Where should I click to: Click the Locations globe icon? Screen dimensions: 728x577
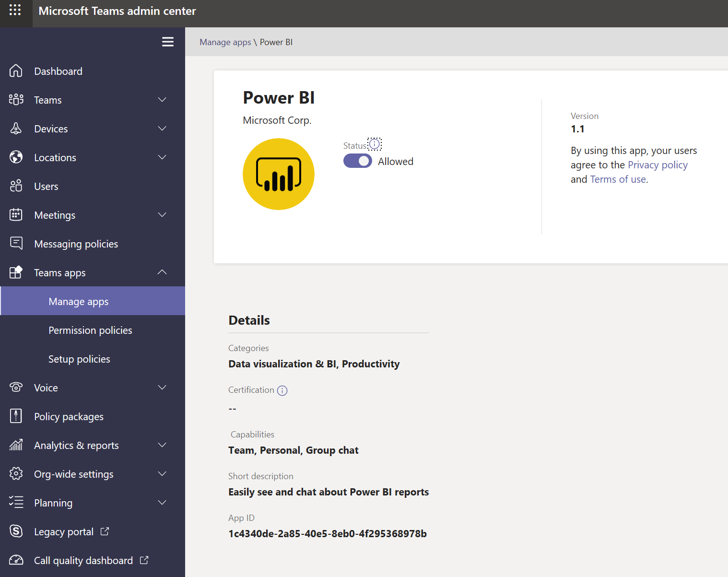pyautogui.click(x=16, y=157)
